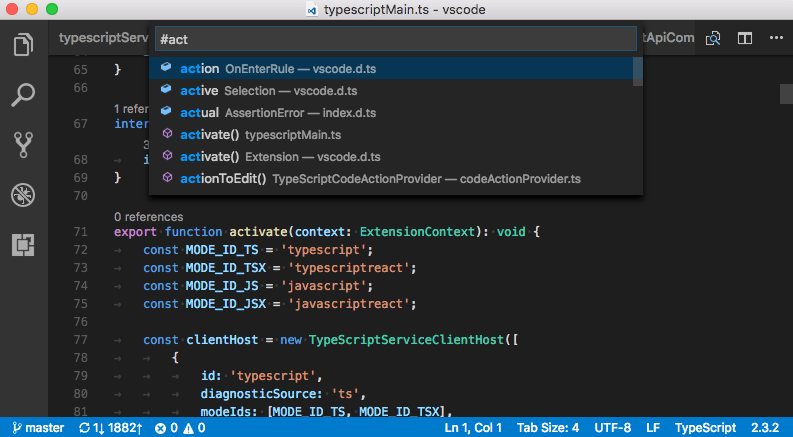This screenshot has width=793, height=437.
Task: Split the editor using the split icon
Action: (745, 38)
